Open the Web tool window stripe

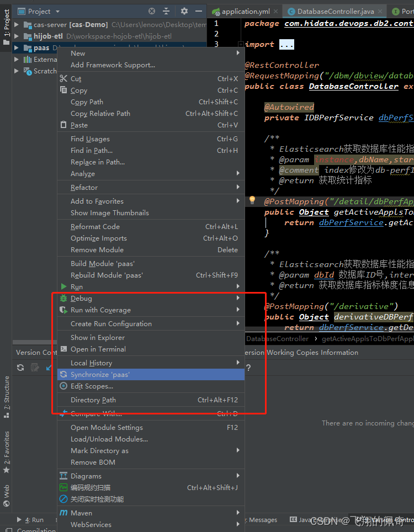click(x=6, y=496)
